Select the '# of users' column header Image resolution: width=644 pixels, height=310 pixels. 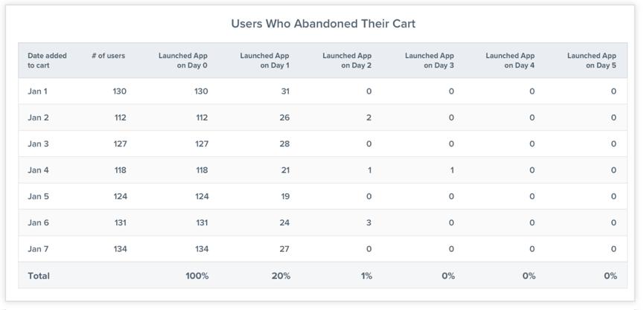tap(109, 56)
